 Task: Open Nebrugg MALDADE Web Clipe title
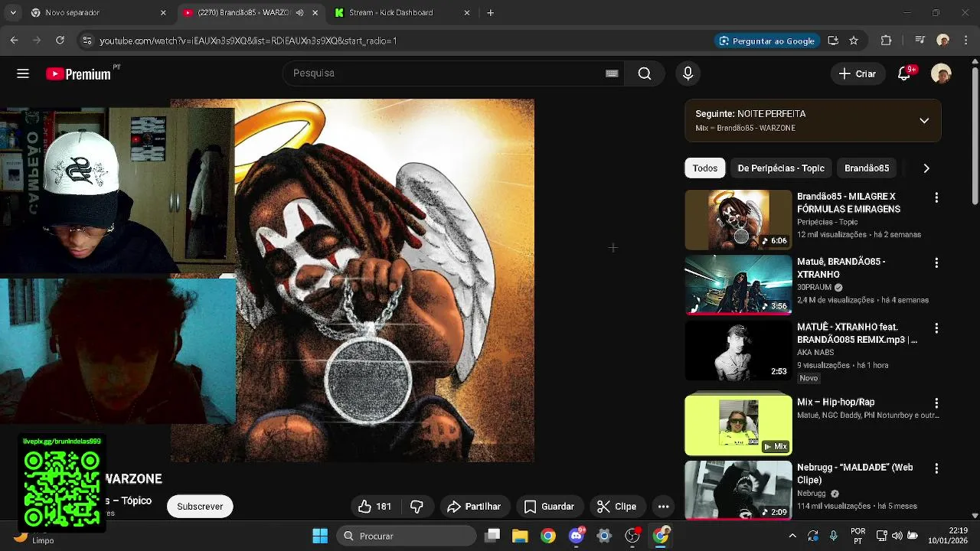855,474
